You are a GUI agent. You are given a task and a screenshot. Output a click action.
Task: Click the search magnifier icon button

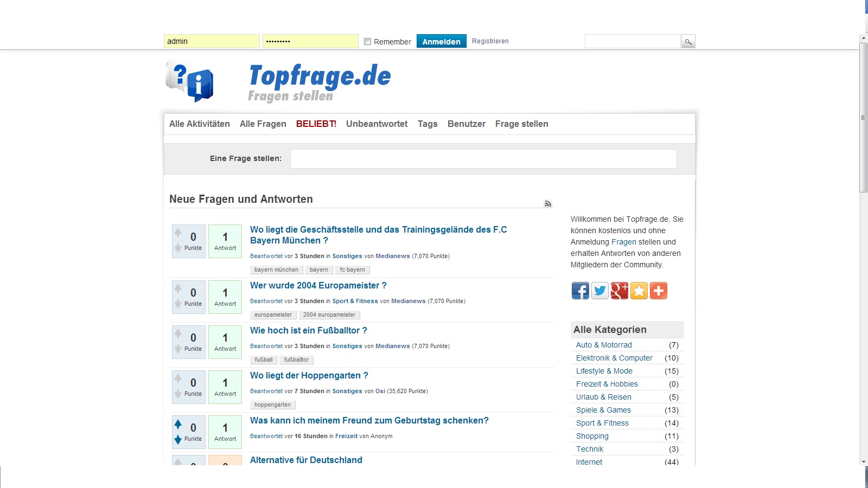(x=688, y=41)
